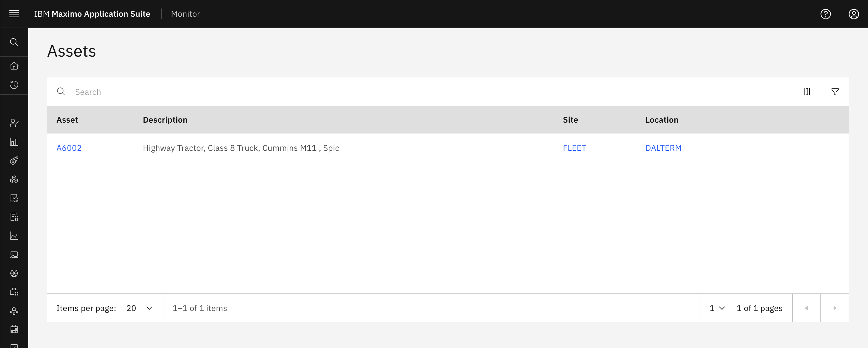Viewport: 868px width, 348px height.
Task: Go to Home via sidebar icon
Action: click(x=14, y=66)
